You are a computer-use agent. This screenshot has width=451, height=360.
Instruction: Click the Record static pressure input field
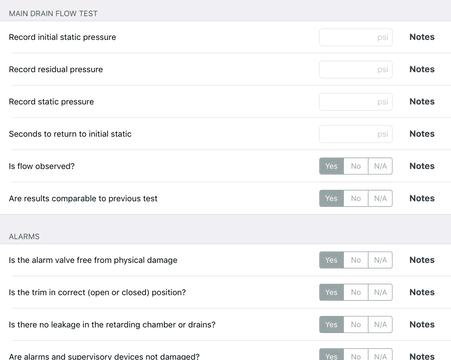coord(356,102)
